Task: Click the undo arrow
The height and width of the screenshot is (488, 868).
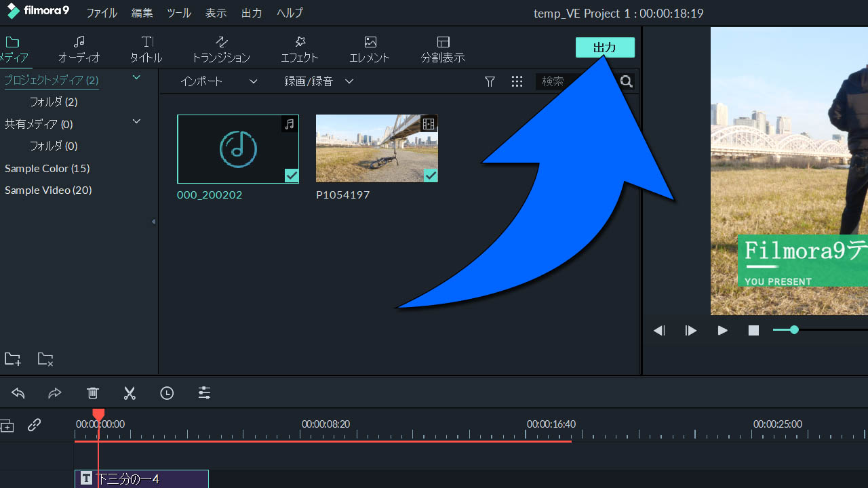Action: tap(18, 393)
